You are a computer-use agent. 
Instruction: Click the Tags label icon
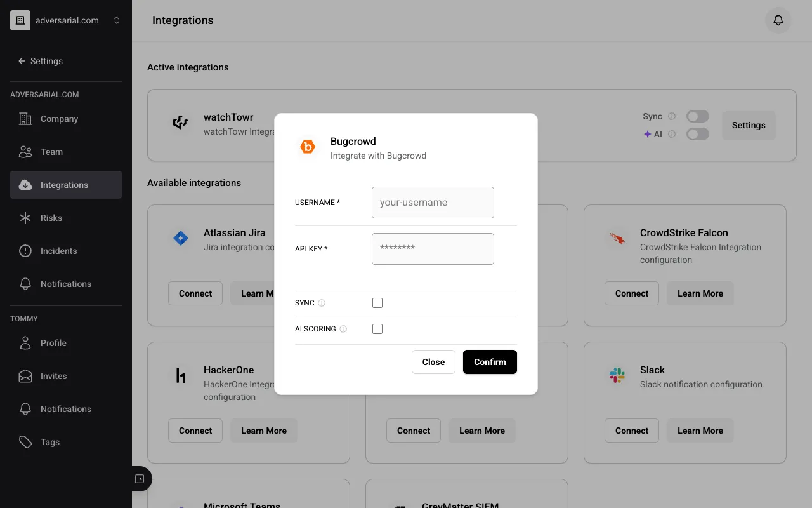[x=25, y=442]
